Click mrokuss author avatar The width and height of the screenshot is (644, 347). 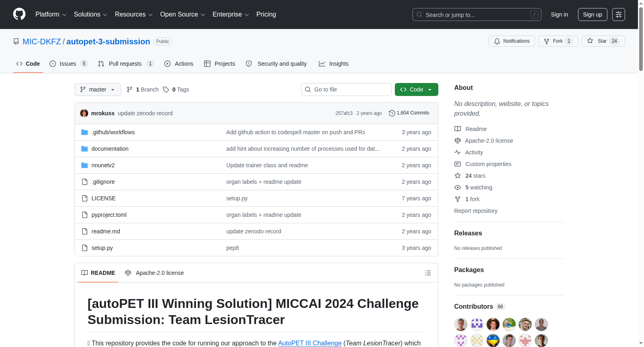coord(84,113)
